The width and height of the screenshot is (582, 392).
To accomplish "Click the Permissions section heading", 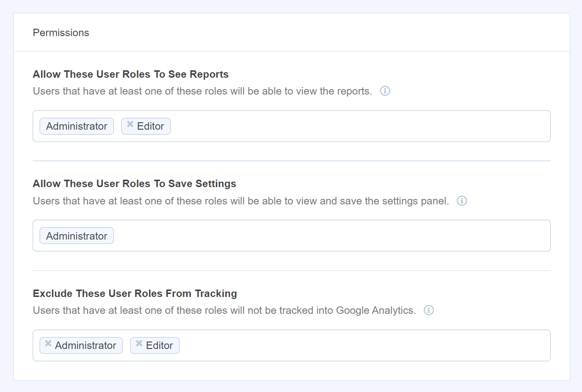I will coord(61,33).
